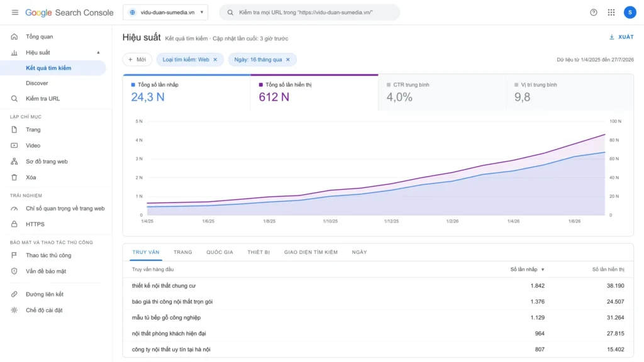The image size is (644, 362).
Task: Click the 38.190 impressions value
Action: [x=615, y=286]
